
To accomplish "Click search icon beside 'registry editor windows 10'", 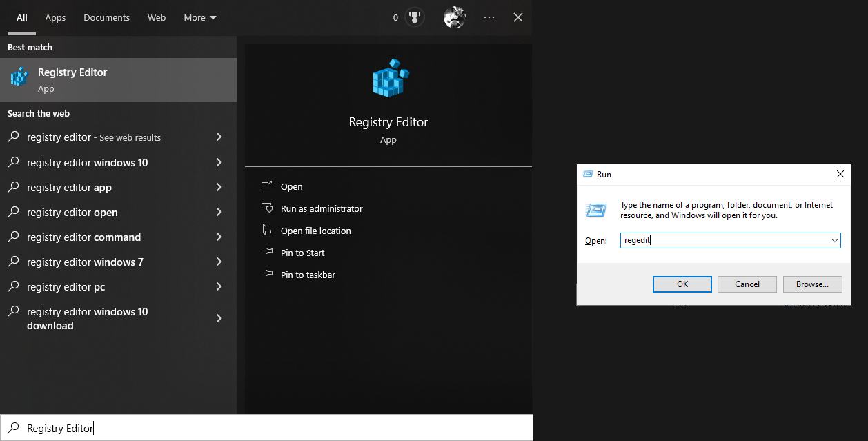I will click(13, 162).
